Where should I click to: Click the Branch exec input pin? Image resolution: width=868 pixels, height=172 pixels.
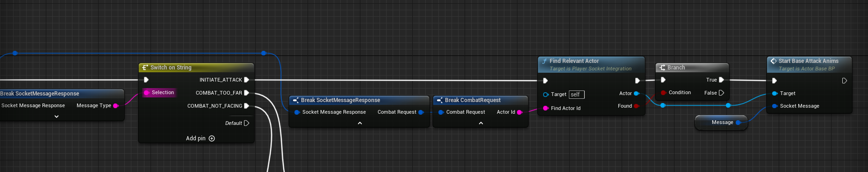click(x=663, y=80)
